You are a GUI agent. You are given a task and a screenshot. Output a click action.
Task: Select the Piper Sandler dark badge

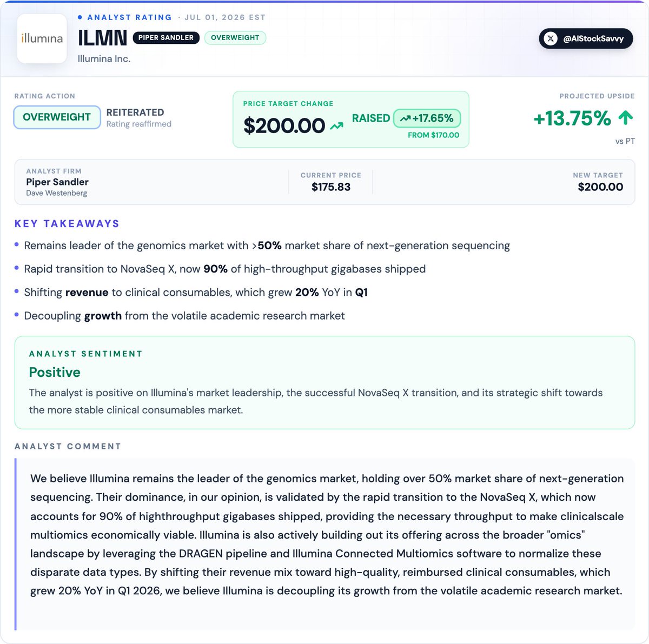166,38
